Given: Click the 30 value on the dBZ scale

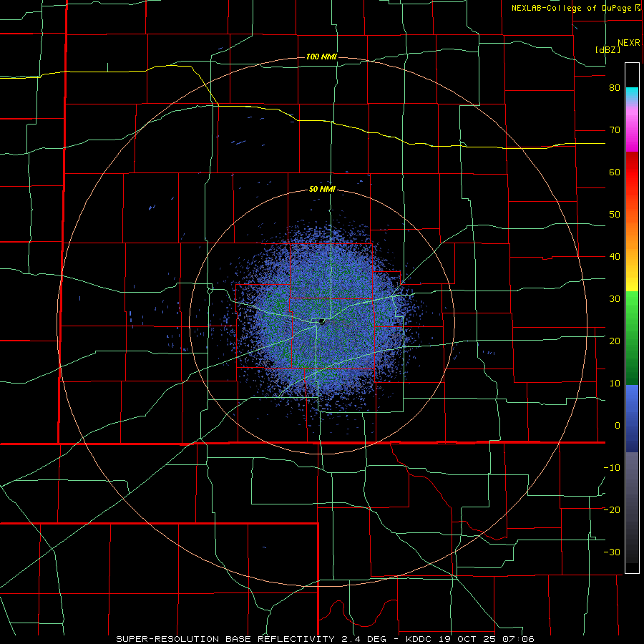Looking at the screenshot, I should point(615,299).
